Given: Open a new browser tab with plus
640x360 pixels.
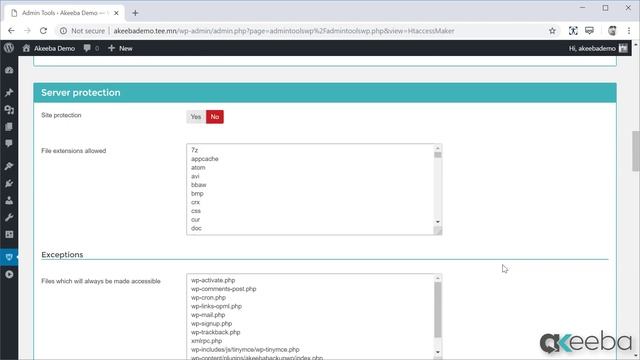Looking at the screenshot, I should 135,13.
